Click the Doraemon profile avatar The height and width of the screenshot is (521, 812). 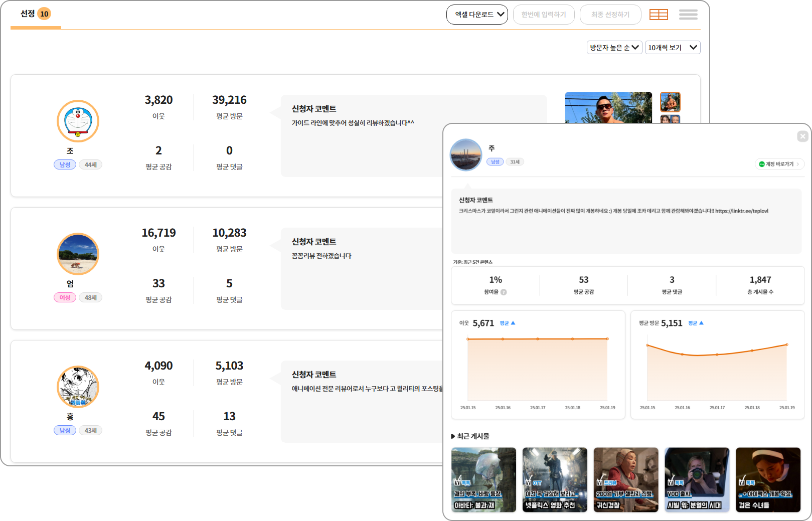[78, 121]
